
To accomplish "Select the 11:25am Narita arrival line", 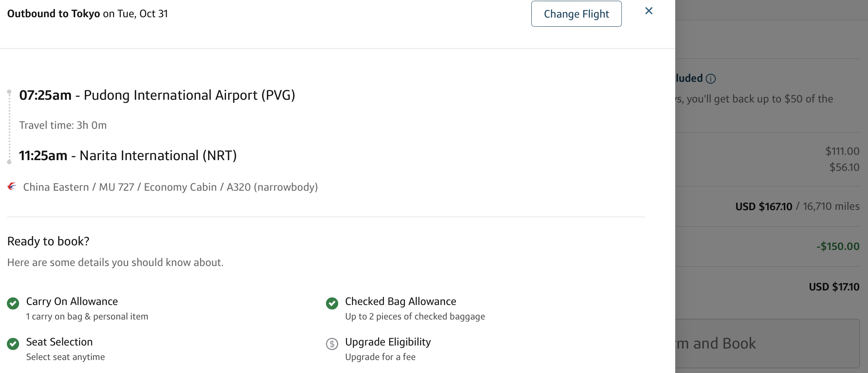I will coord(128,156).
